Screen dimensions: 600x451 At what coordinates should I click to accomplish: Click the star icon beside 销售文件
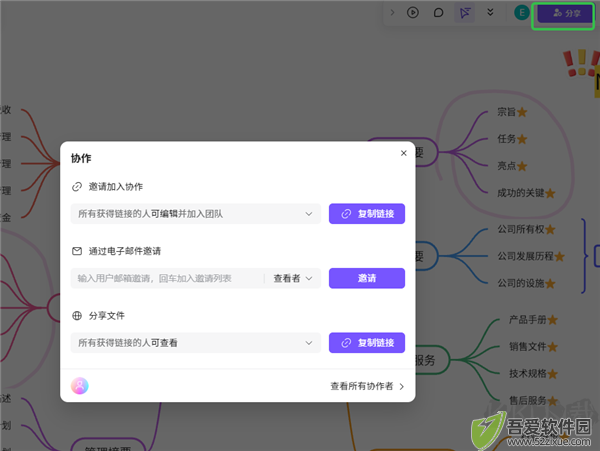[x=553, y=347]
